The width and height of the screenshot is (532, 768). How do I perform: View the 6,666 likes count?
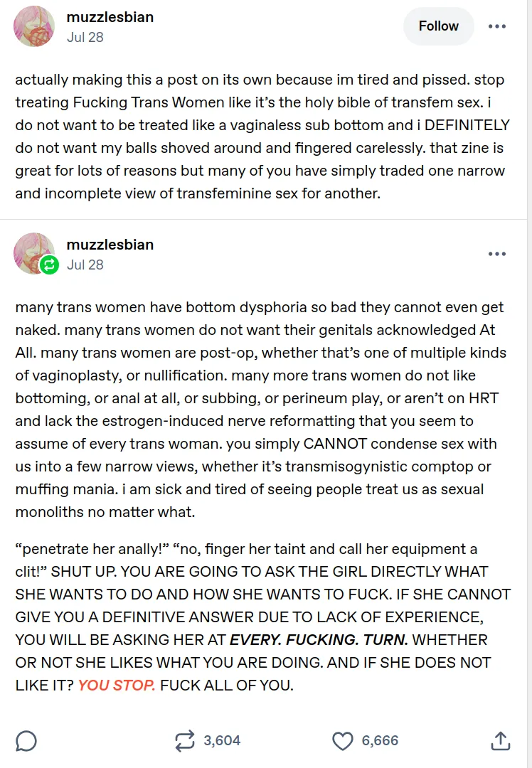coord(380,741)
